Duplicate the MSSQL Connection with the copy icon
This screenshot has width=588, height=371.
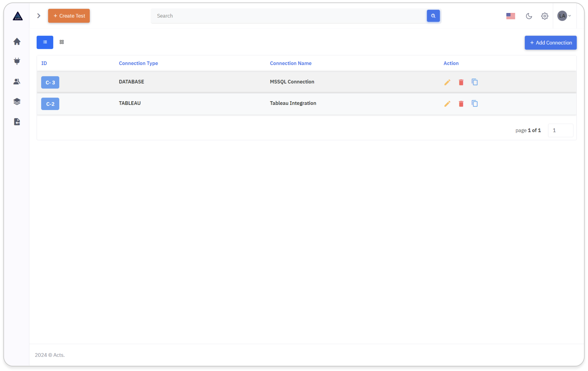pyautogui.click(x=475, y=82)
